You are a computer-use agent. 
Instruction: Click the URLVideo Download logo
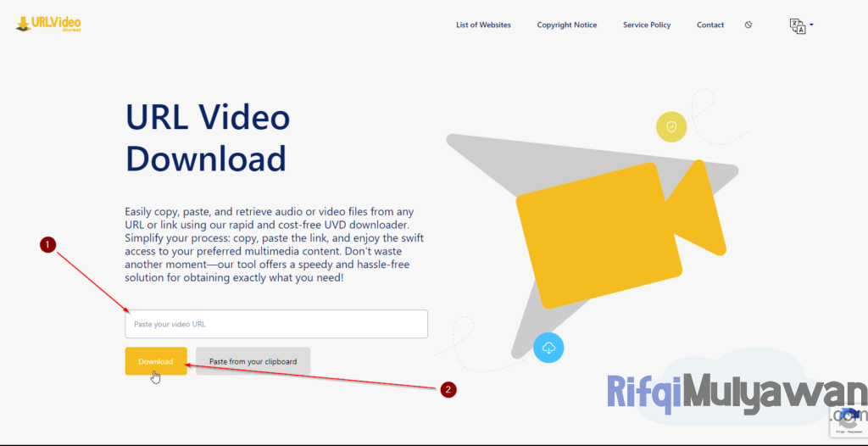click(48, 24)
